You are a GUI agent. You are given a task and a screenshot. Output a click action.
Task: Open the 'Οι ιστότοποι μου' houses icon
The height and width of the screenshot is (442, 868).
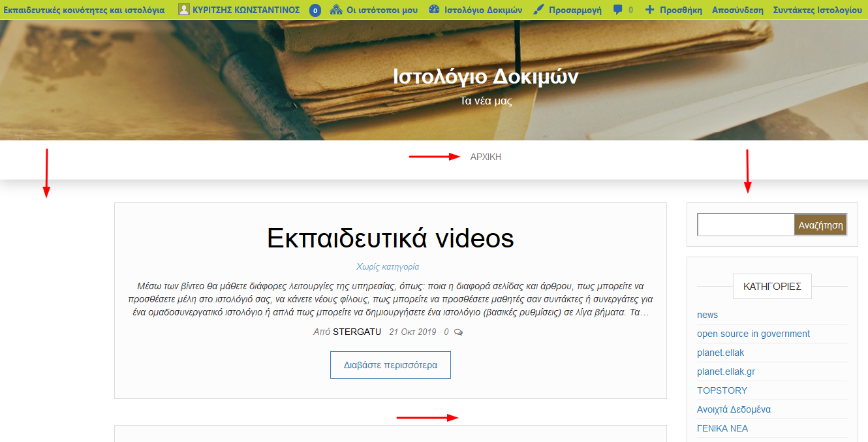(x=336, y=10)
